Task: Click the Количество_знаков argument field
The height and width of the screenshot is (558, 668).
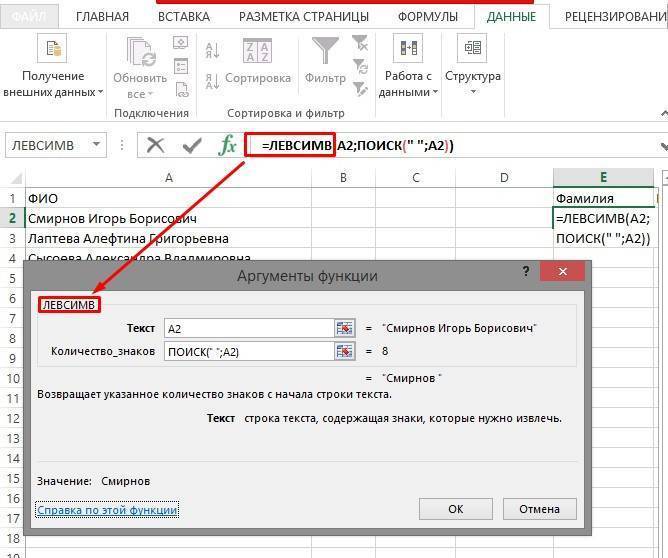Action: click(249, 351)
